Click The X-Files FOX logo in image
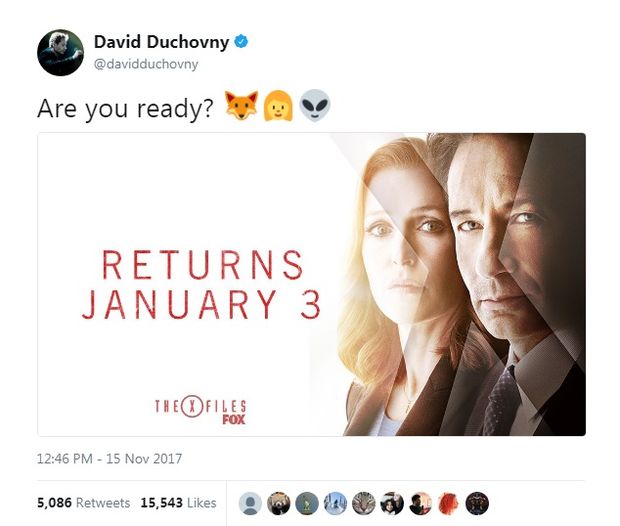The height and width of the screenshot is (526, 620). [200, 409]
